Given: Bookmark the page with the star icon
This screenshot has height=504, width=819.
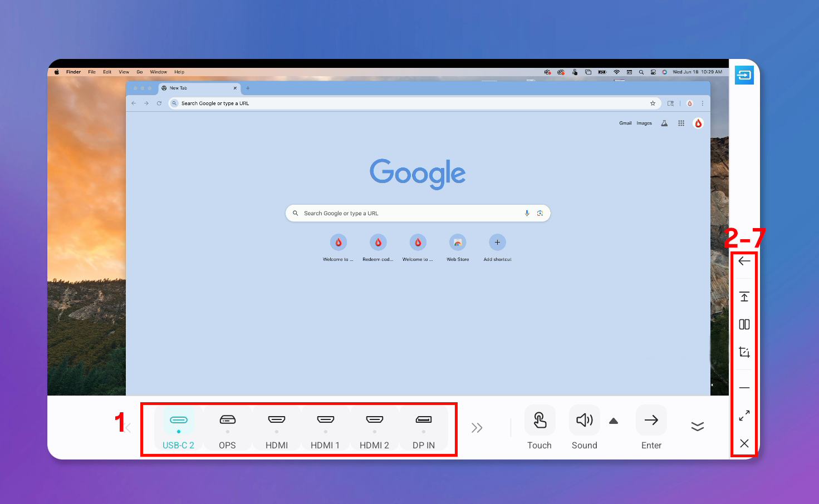Looking at the screenshot, I should (653, 103).
